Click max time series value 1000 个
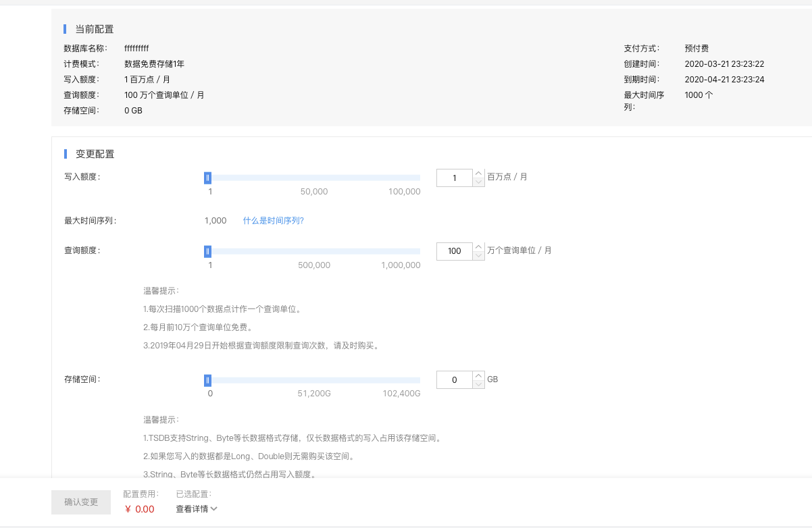This screenshot has height=528, width=812. point(699,95)
